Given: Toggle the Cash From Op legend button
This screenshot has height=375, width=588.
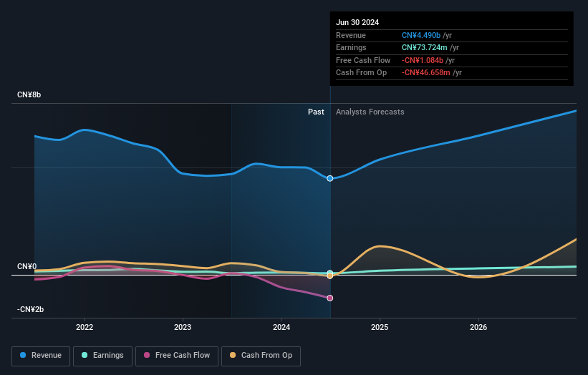Looking at the screenshot, I should pos(261,356).
